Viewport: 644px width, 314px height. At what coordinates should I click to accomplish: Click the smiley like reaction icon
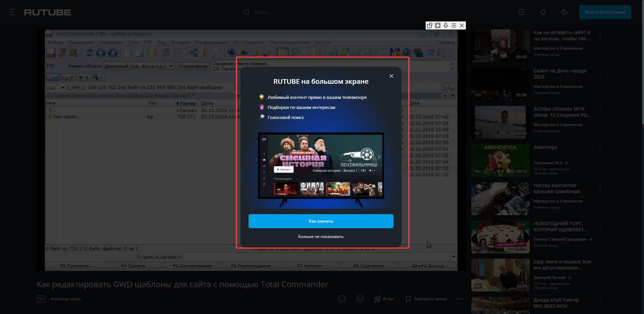click(x=341, y=299)
